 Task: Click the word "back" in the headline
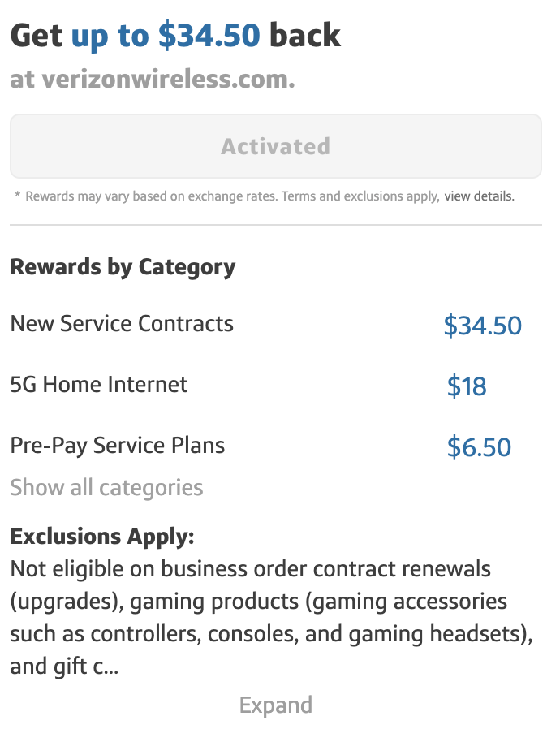point(305,36)
